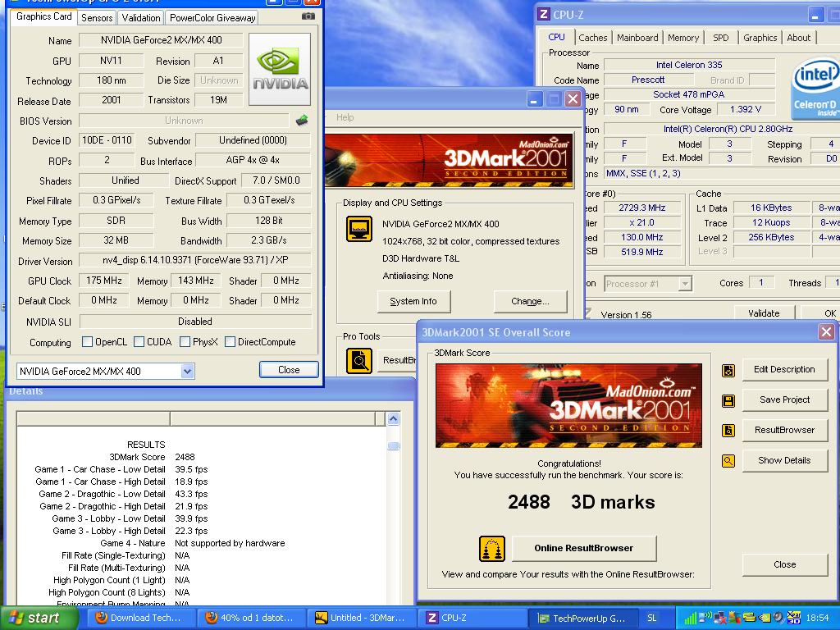The image size is (840, 630).
Task: Enable the CUDA checkbox
Action: click(x=139, y=342)
